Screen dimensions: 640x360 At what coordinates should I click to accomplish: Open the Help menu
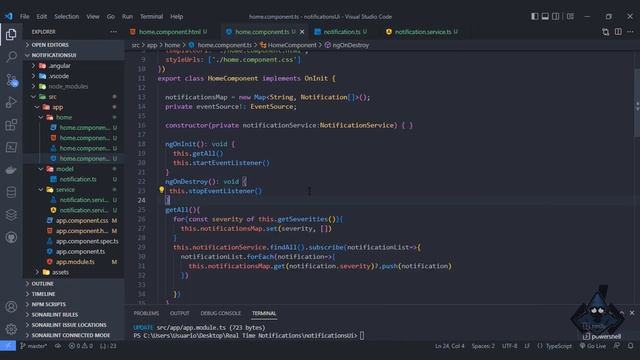176,16
